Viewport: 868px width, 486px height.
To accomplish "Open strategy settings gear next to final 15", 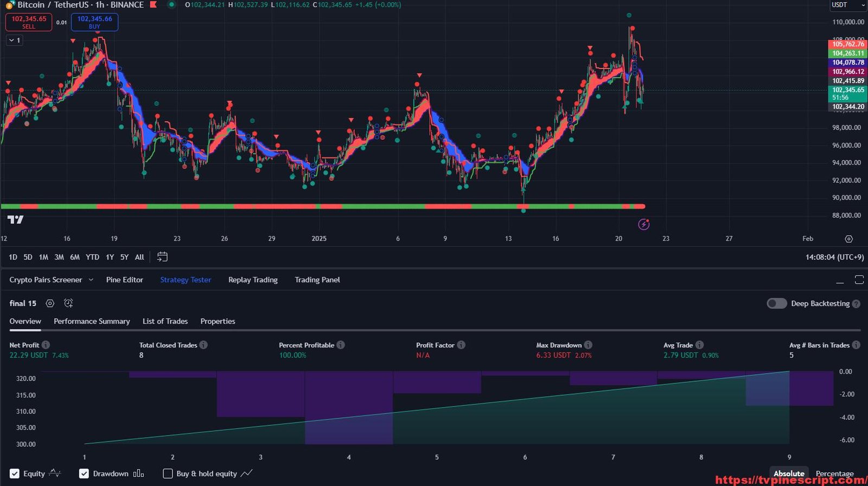I will (x=50, y=304).
